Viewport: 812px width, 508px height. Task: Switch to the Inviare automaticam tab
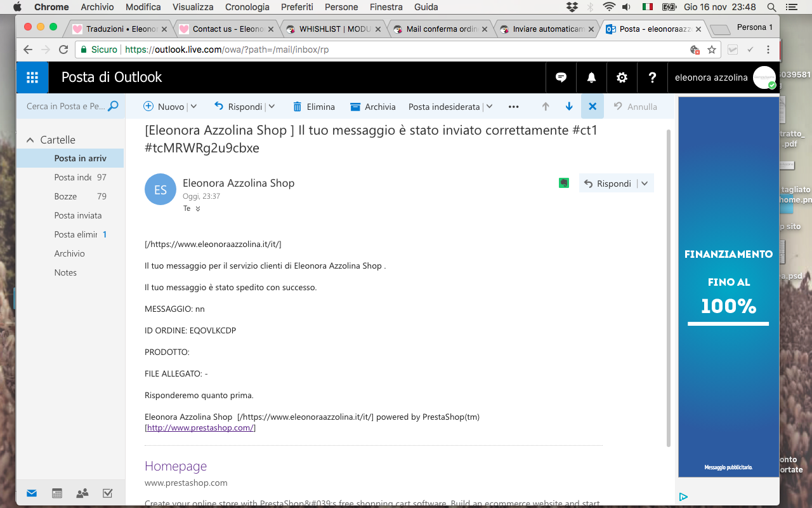pos(546,29)
